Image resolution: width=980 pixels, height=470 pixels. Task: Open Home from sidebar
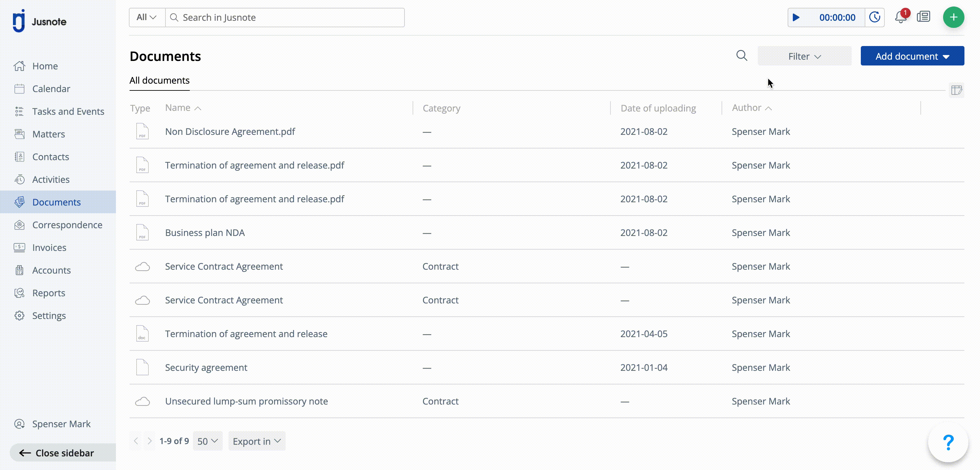(x=45, y=66)
